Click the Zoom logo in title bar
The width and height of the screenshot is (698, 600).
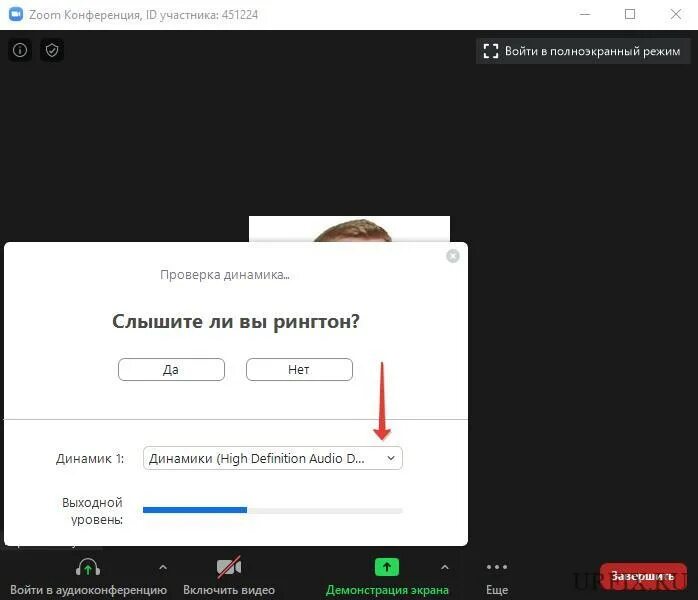coord(16,14)
